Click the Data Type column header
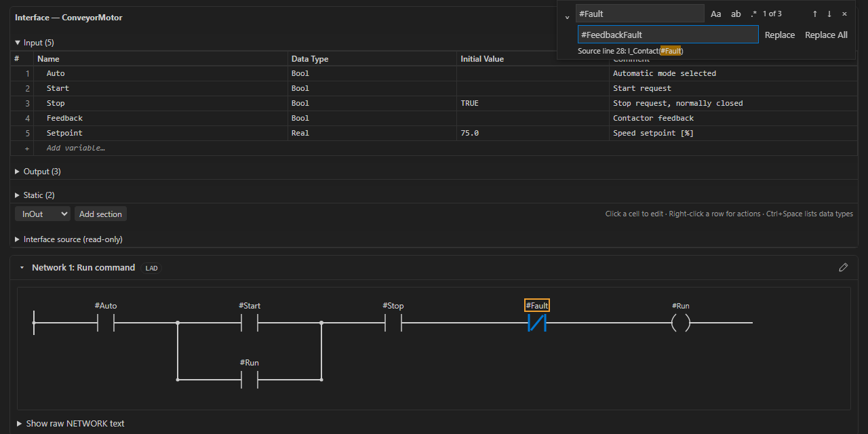 click(x=372, y=59)
